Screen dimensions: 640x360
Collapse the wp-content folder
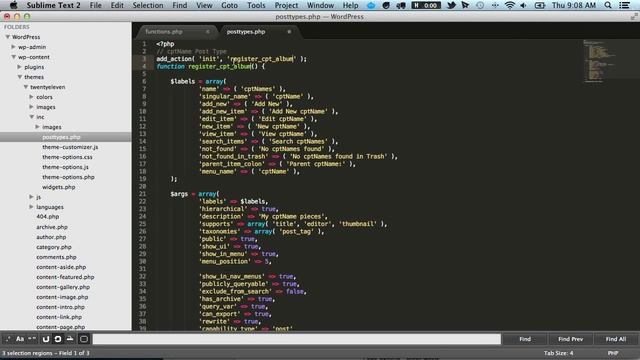(13, 57)
